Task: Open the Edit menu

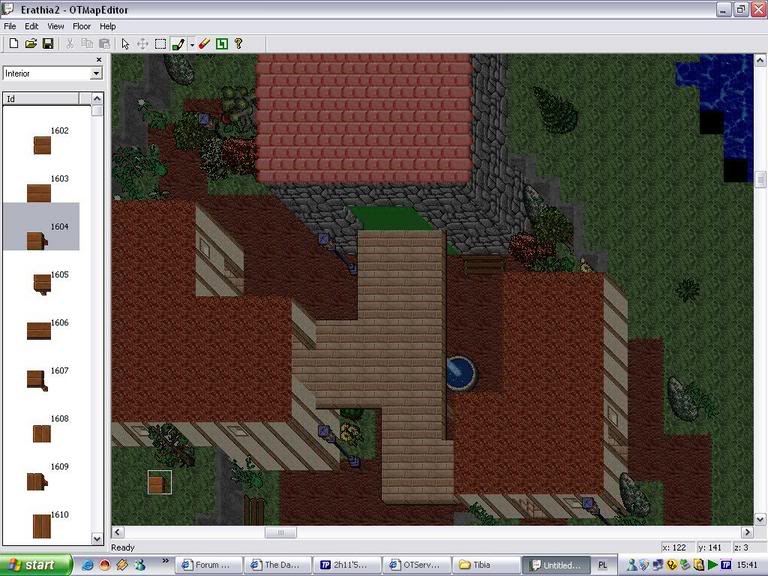Action: click(x=31, y=26)
